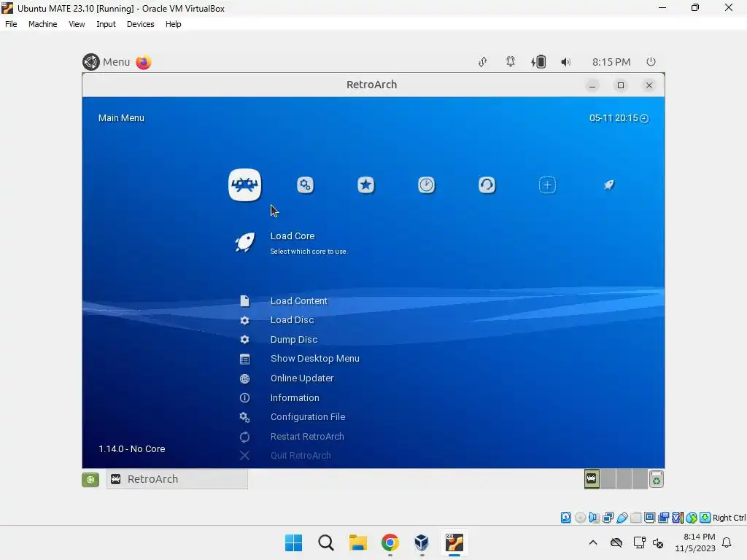
Task: Open VirtualBox Manager from Windows taskbar
Action: (x=422, y=542)
